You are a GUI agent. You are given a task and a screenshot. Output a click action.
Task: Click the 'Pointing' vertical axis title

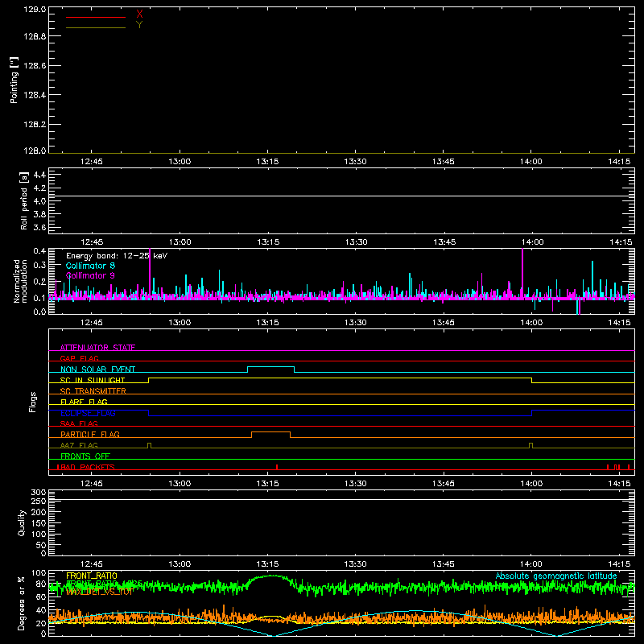[x=14, y=80]
